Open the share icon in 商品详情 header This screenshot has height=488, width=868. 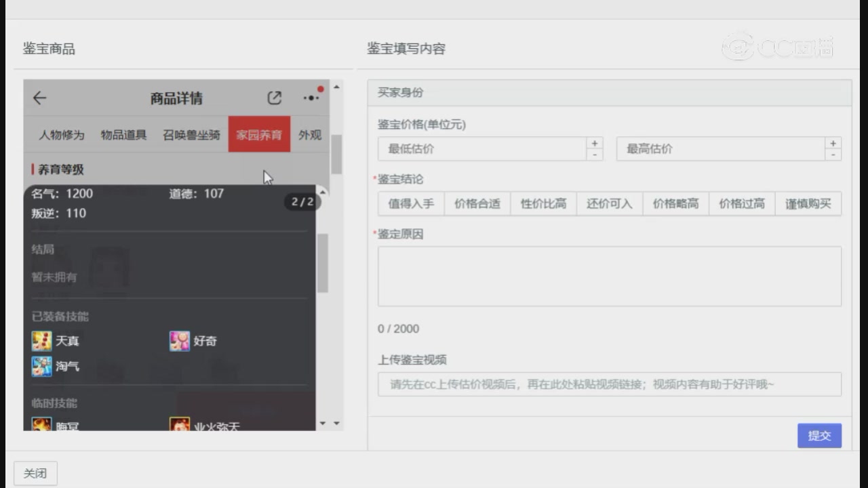[274, 98]
